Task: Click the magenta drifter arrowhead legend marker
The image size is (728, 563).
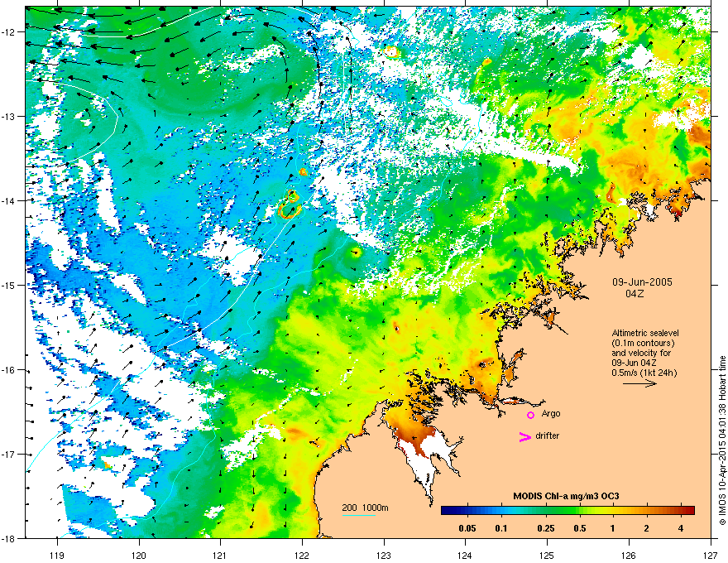Action: pos(524,436)
